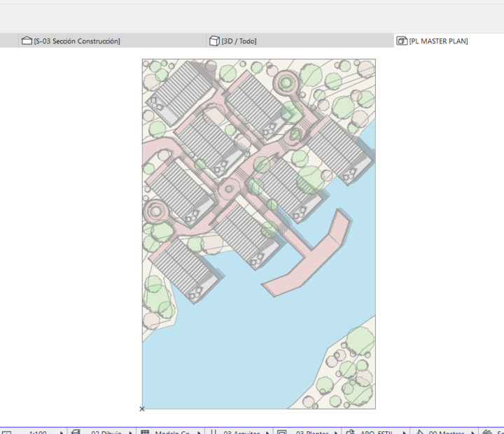Screen dimensions: 504x434
Task: Click the master plan worksheet tab icon
Action: pos(402,41)
